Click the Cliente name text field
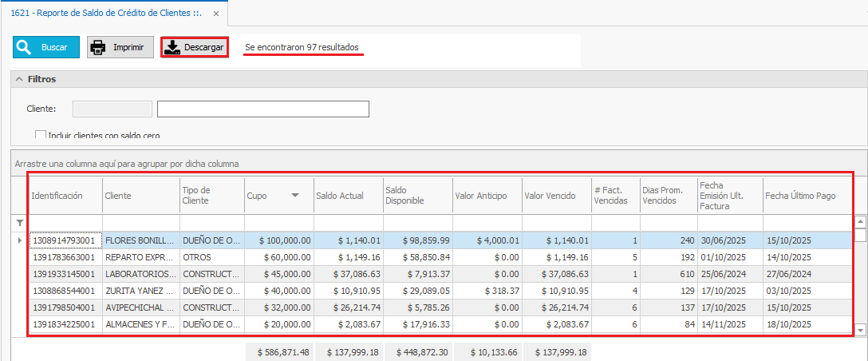This screenshot has width=868, height=361. 262,109
